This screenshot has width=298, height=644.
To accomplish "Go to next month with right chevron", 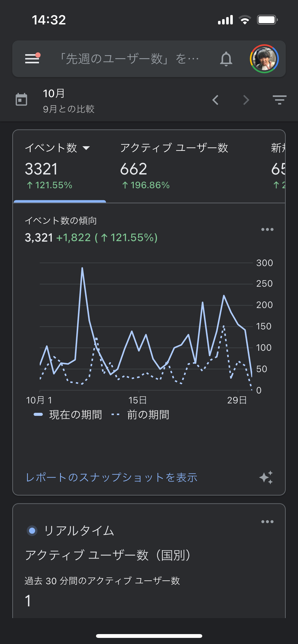I will pos(246,100).
